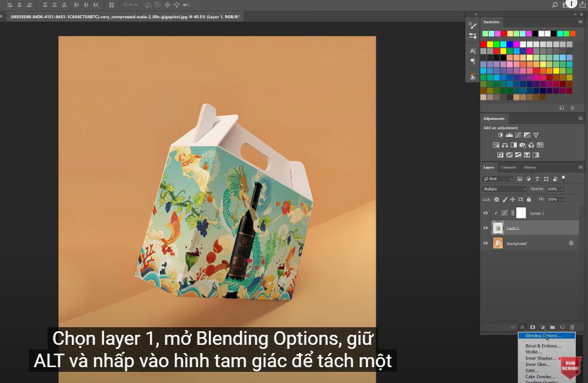Open the Multiply blend mode dropdown

tap(505, 189)
